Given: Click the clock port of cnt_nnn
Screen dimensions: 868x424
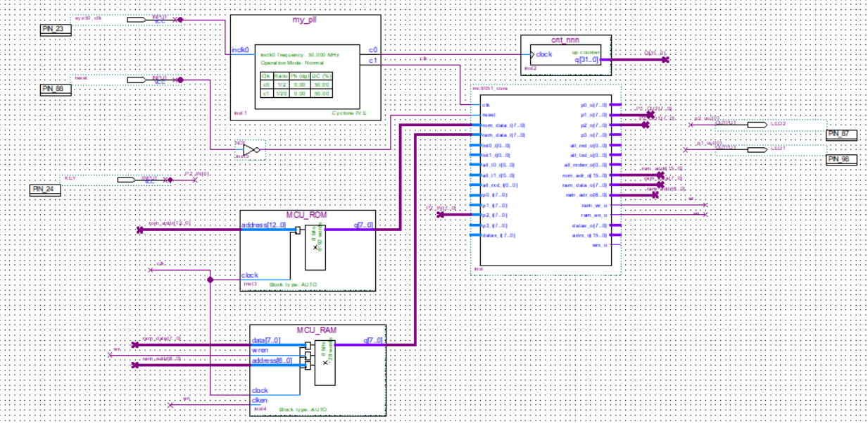Looking at the screenshot, I should pos(545,54).
